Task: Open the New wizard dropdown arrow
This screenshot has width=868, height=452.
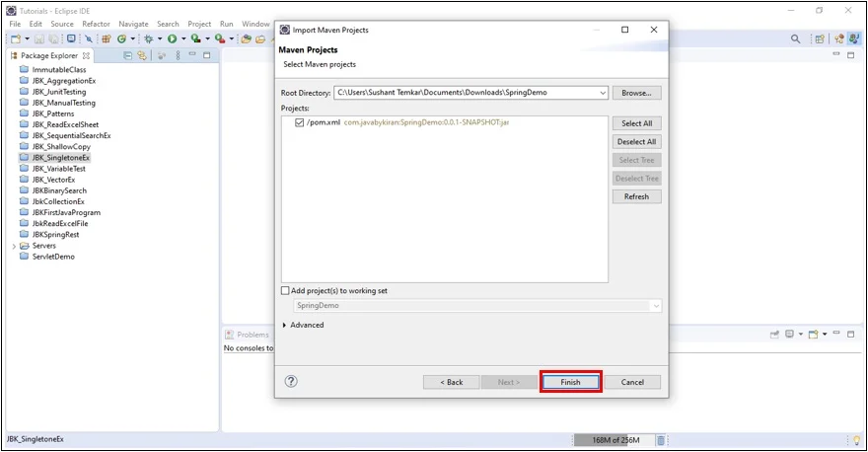Action: pos(27,38)
